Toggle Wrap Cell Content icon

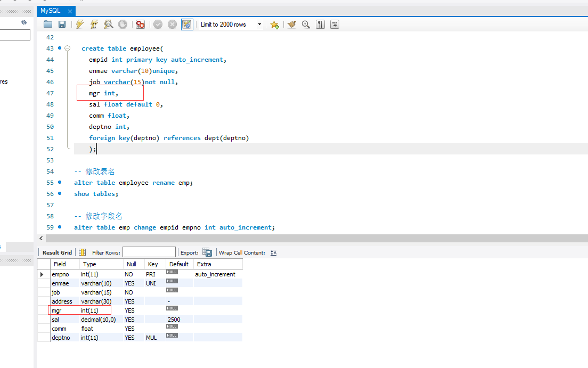274,253
